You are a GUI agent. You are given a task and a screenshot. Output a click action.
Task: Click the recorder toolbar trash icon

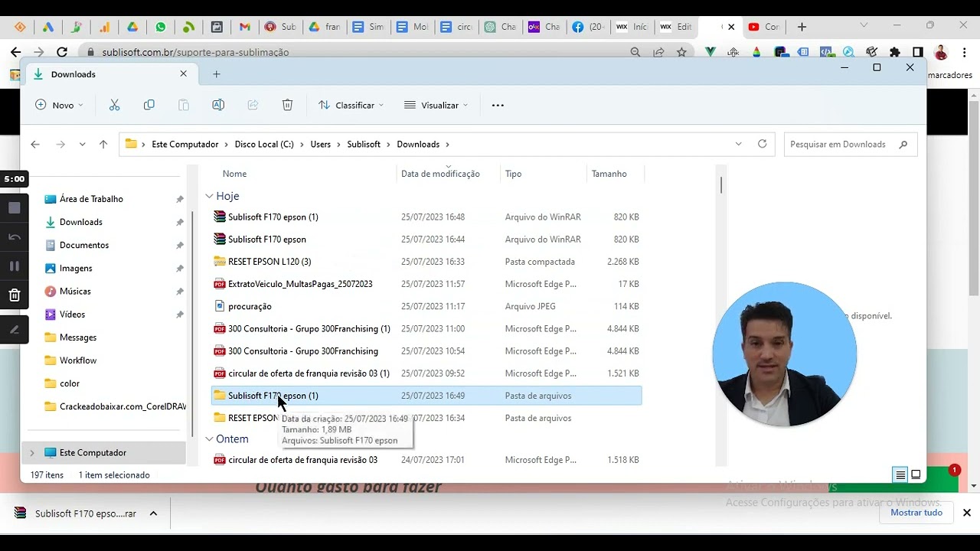(15, 295)
